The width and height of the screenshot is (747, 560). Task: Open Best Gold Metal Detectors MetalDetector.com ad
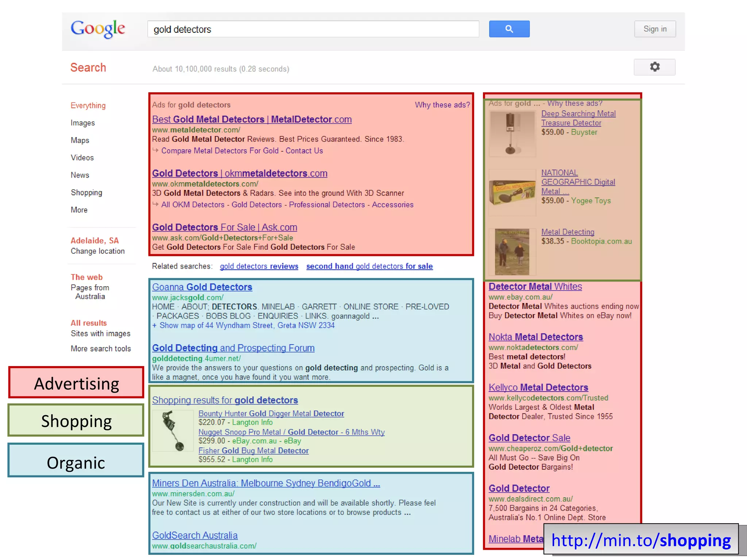click(x=252, y=119)
